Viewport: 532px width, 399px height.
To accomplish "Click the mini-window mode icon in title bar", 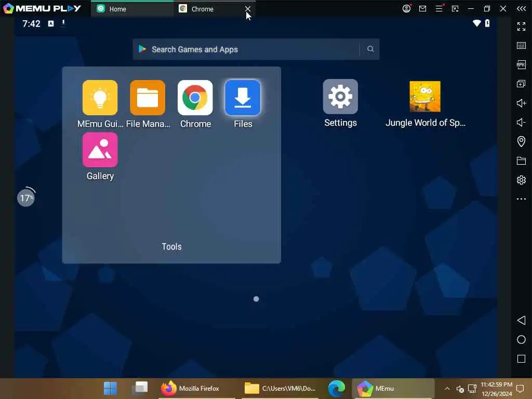I will pos(455,8).
